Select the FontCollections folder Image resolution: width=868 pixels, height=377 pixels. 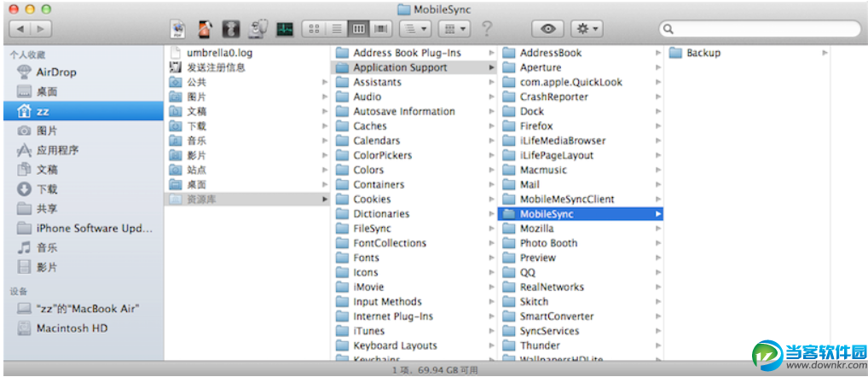pyautogui.click(x=414, y=243)
